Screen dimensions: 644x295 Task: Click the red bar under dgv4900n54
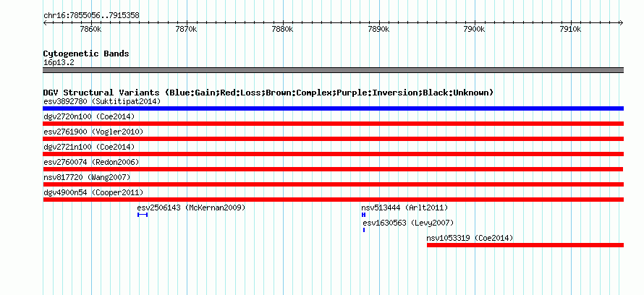333,200
